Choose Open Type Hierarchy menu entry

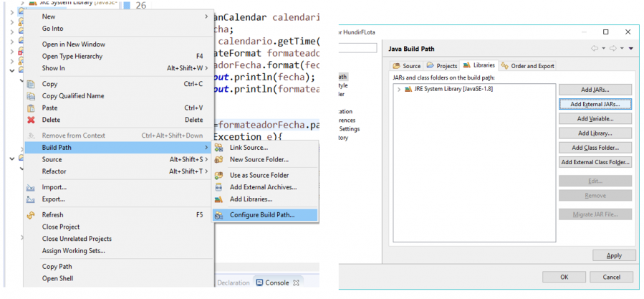(72, 56)
